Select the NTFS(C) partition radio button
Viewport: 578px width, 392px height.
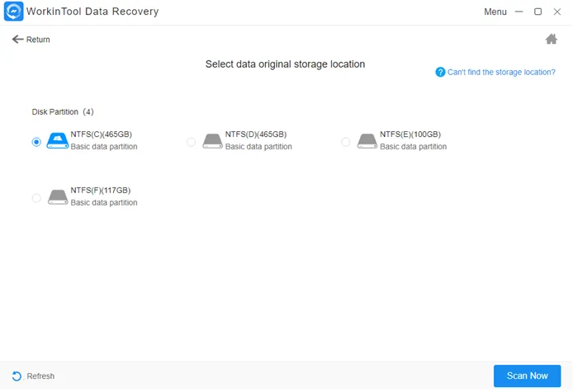(x=36, y=142)
